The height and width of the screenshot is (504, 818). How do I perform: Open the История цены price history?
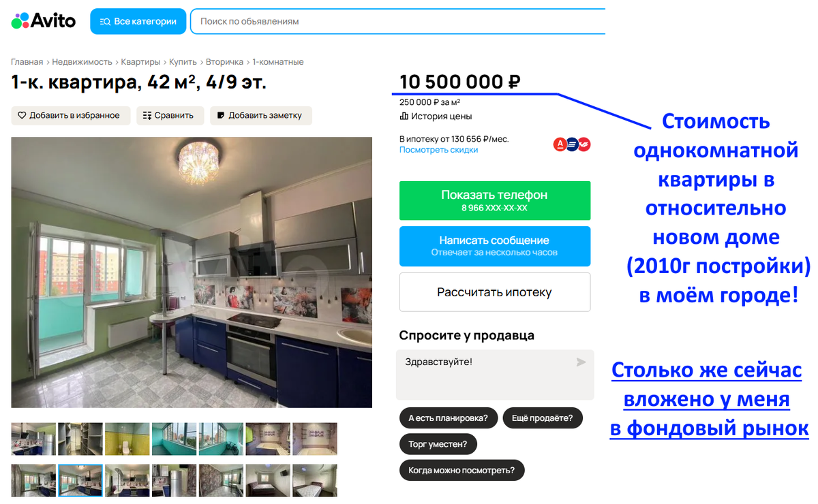436,116
